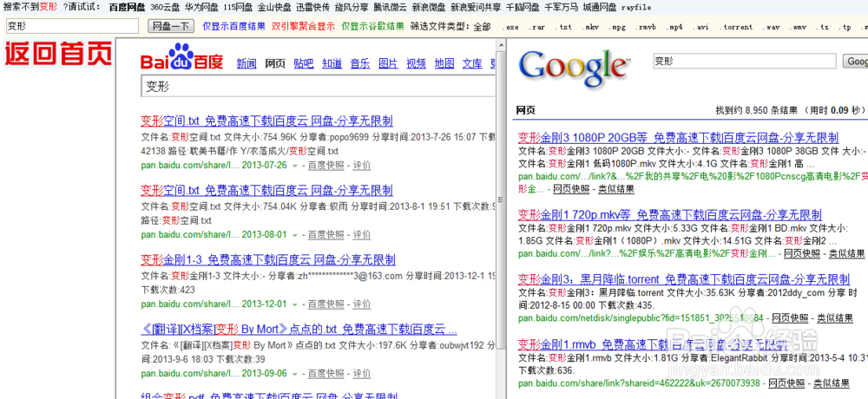868x399 pixels.
Task: Filter file type to 全部
Action: (482, 27)
